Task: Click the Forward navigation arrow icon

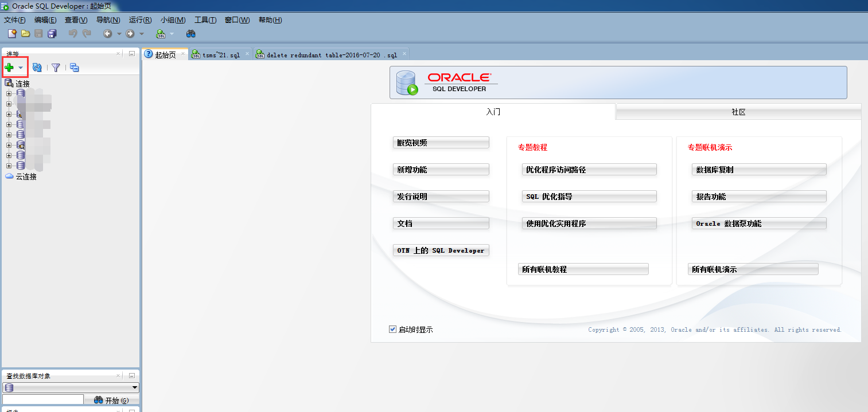Action: 130,34
